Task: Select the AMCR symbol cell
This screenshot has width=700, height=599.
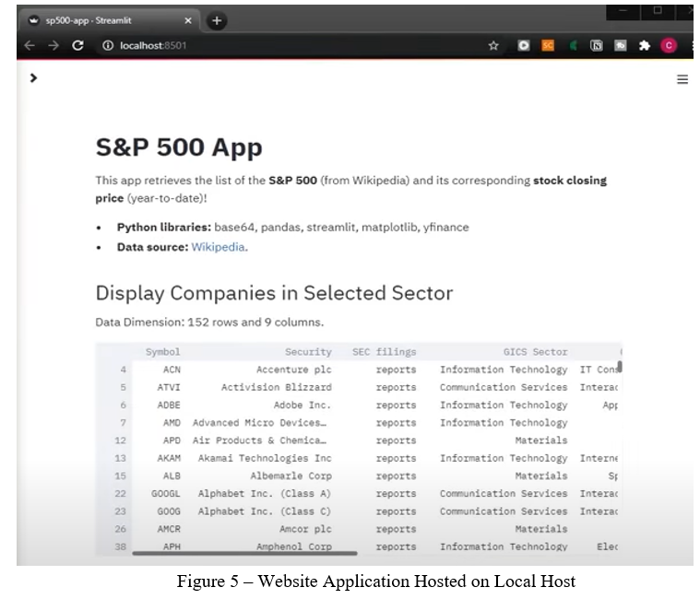Action: click(x=169, y=529)
